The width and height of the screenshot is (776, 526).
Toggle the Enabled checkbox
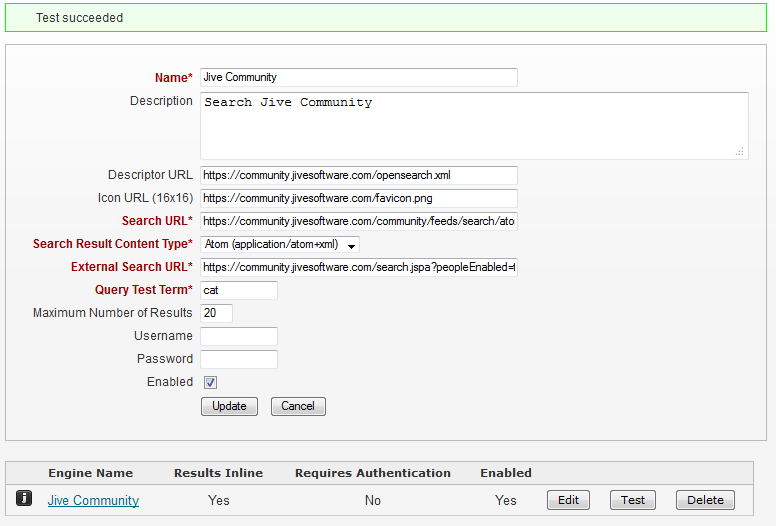coord(210,383)
